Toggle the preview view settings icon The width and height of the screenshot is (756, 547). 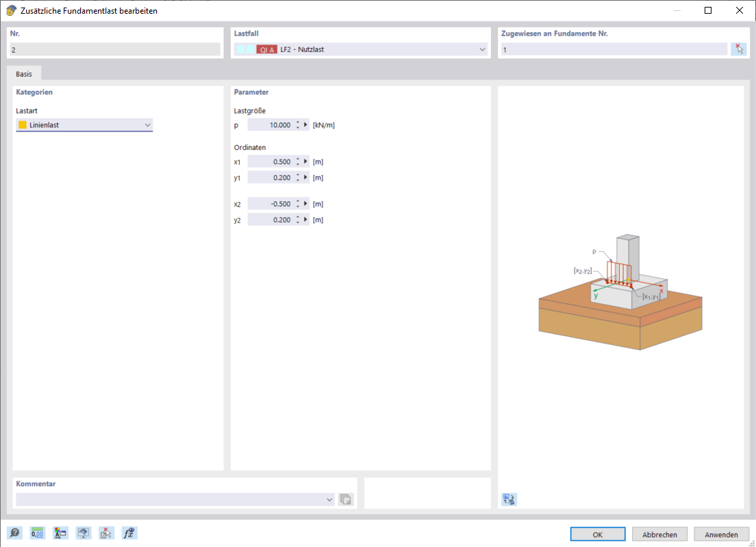pyautogui.click(x=509, y=499)
